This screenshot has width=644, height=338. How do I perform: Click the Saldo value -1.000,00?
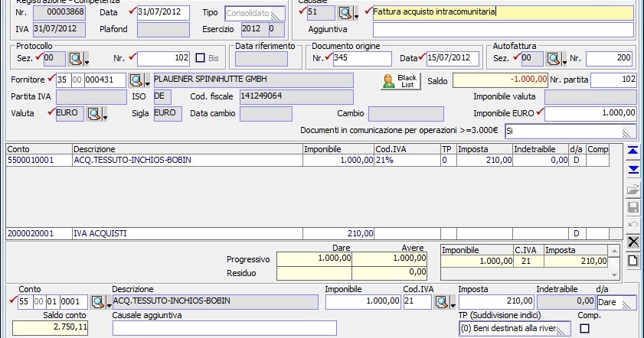[500, 80]
